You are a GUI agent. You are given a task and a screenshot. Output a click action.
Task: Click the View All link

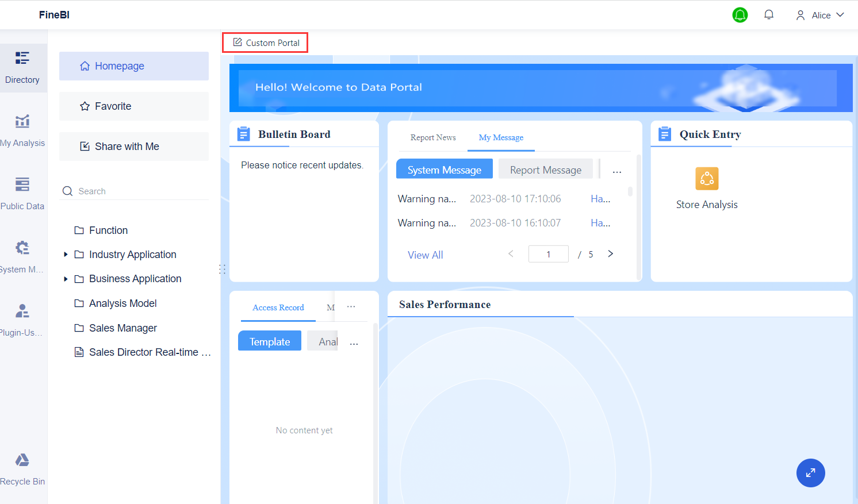[x=426, y=255]
